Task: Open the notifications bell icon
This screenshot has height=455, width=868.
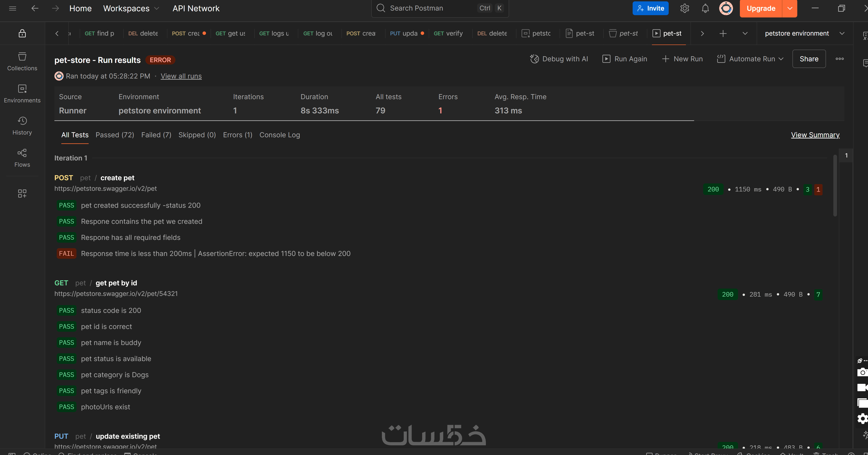Action: click(705, 8)
